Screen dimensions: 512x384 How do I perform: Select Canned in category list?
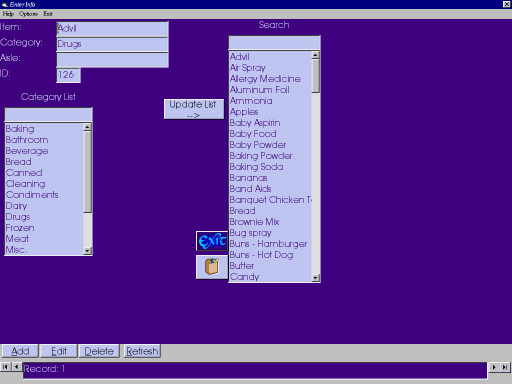(44, 173)
